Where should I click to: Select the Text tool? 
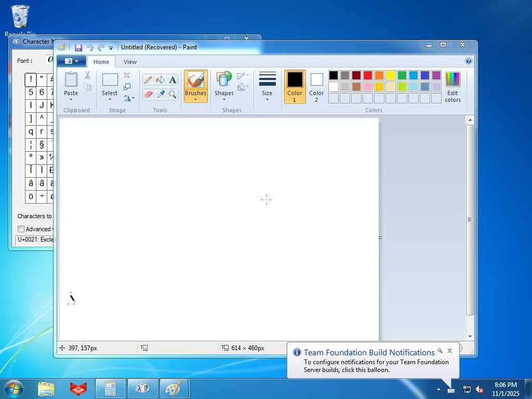tap(172, 79)
